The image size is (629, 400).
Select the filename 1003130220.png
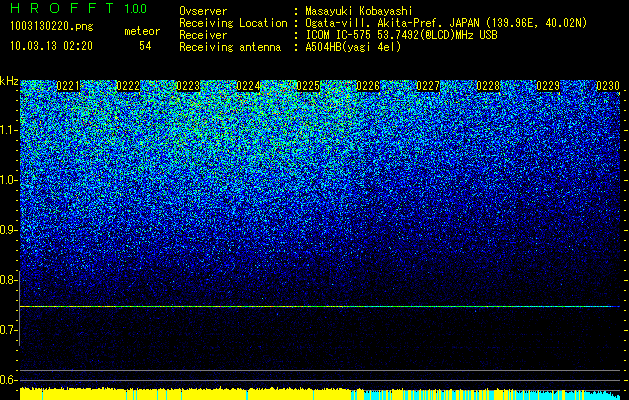coord(52,27)
